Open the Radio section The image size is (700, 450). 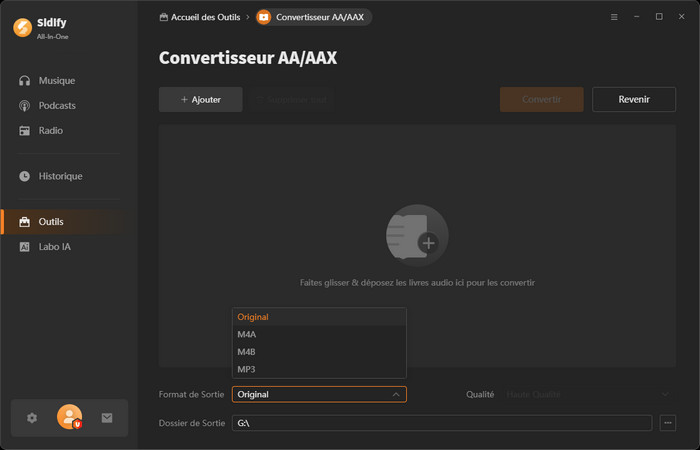tap(51, 131)
